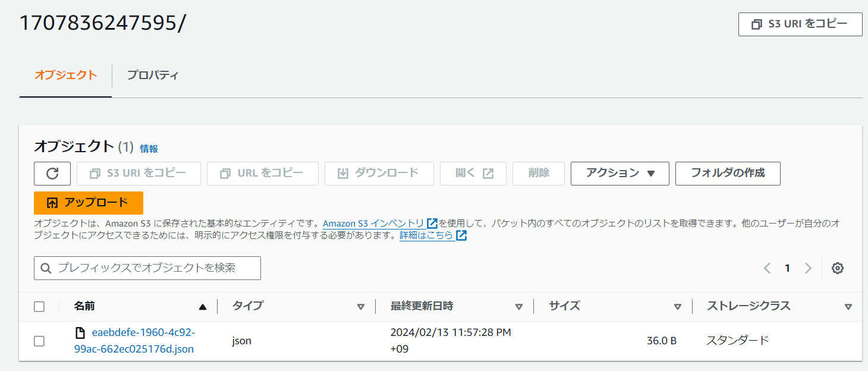Image resolution: width=868 pixels, height=371 pixels.
Task: Click the json type cell
Action: click(x=241, y=341)
